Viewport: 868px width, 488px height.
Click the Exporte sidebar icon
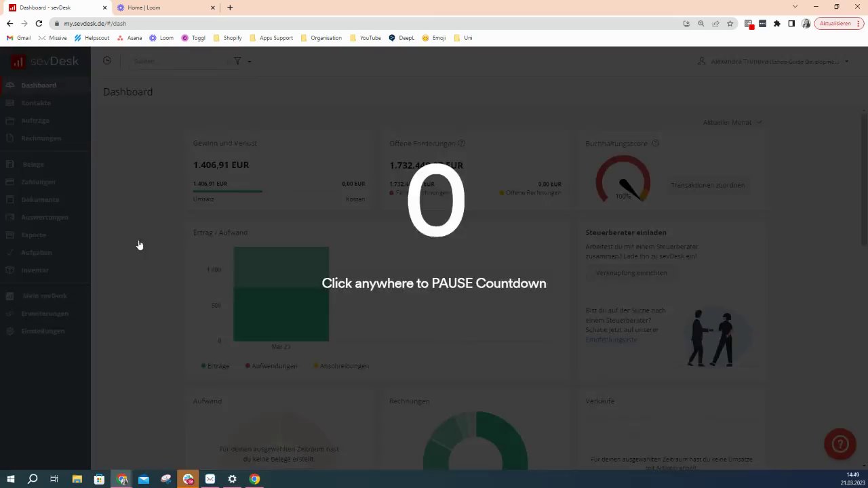[x=10, y=235]
